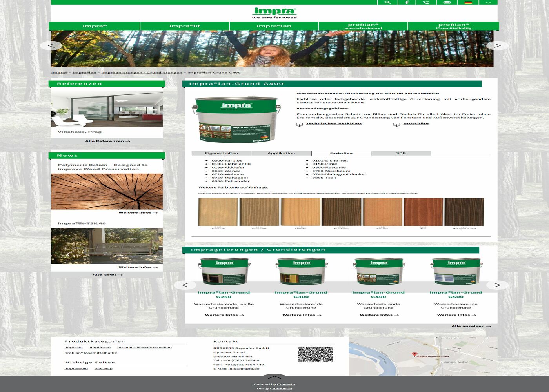Screen dimensions: 549x392
Task: Select the Kastanie wood color swatch
Action: [x=382, y=212]
